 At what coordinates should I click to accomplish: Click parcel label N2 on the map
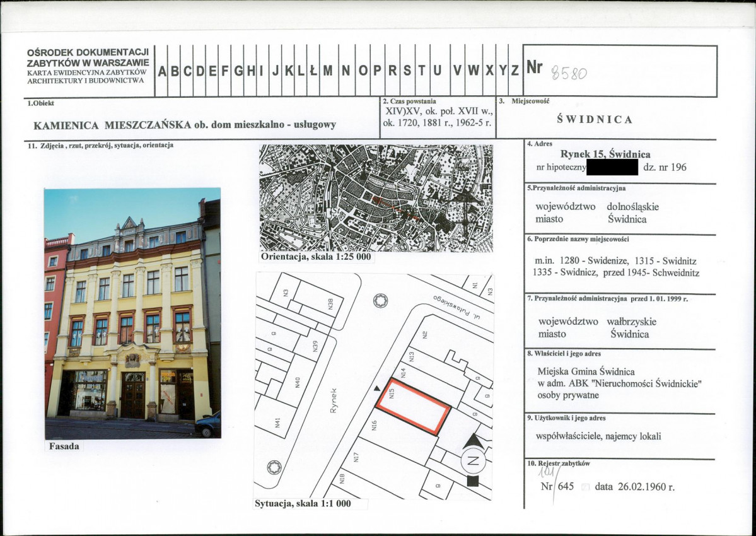click(425, 334)
